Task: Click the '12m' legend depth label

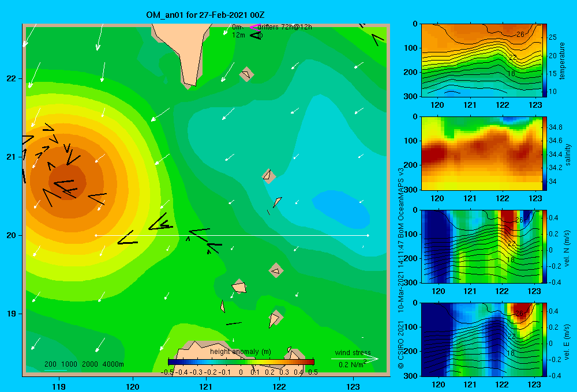Action: click(x=238, y=35)
